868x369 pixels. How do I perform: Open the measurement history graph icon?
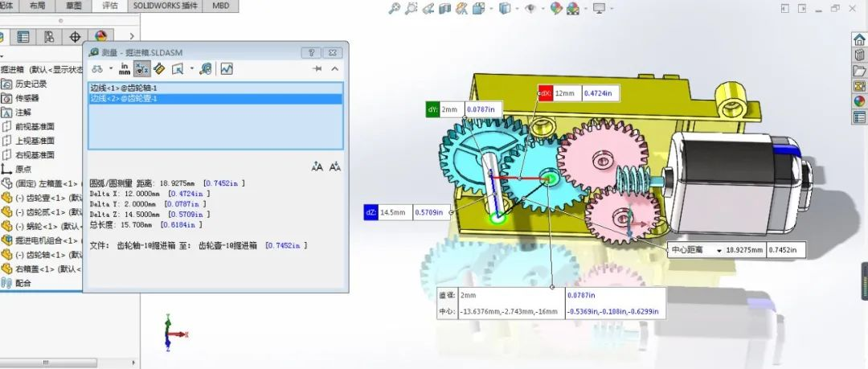point(227,68)
